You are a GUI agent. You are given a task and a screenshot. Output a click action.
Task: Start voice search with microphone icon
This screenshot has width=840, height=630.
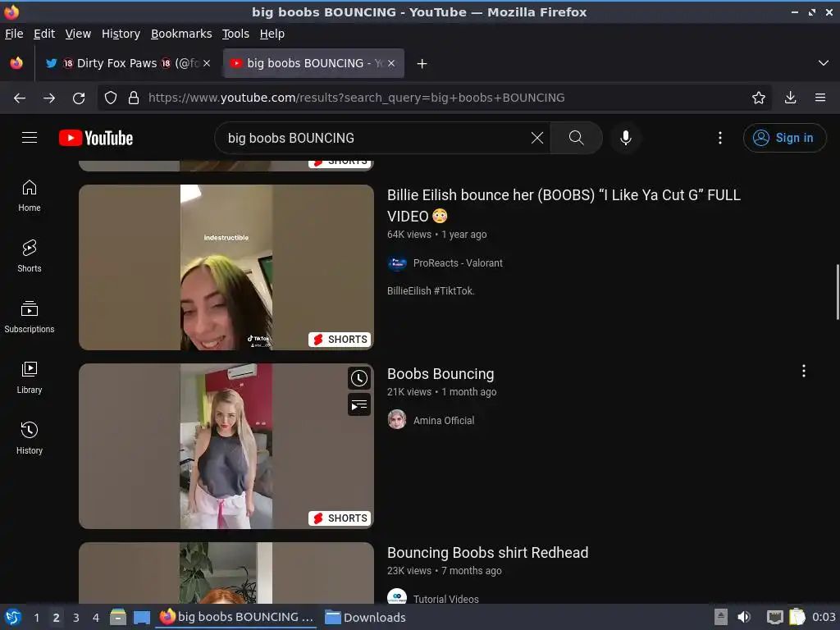(625, 138)
